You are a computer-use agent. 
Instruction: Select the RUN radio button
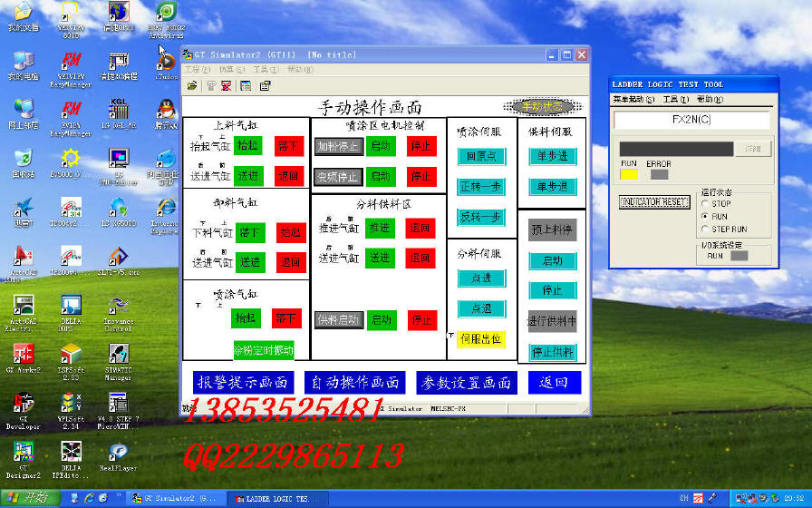(x=706, y=217)
